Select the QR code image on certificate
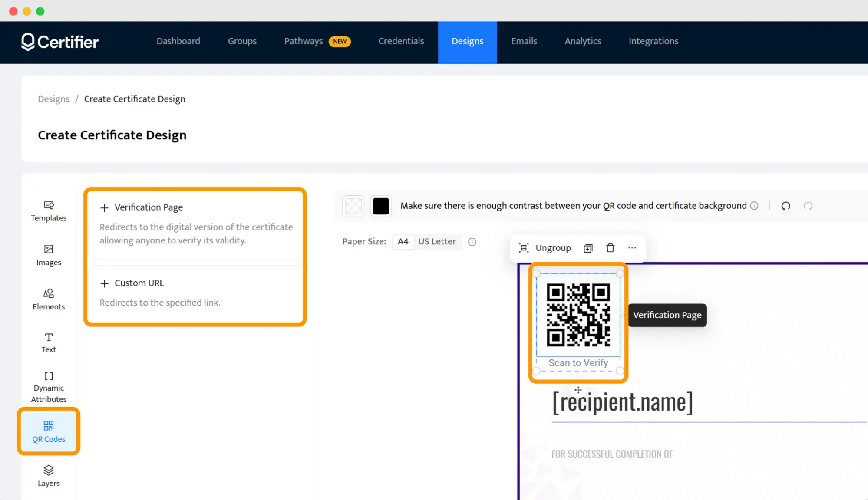Image resolution: width=868 pixels, height=500 pixels. point(578,315)
